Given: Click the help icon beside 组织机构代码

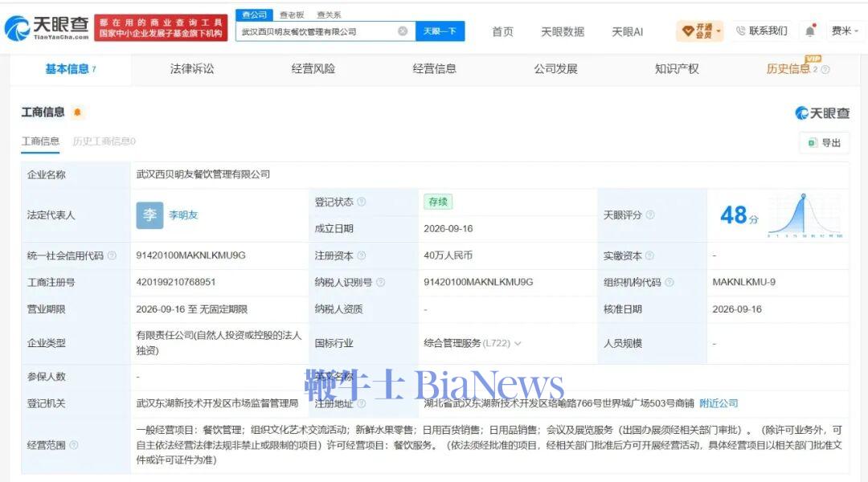Looking at the screenshot, I should [669, 282].
